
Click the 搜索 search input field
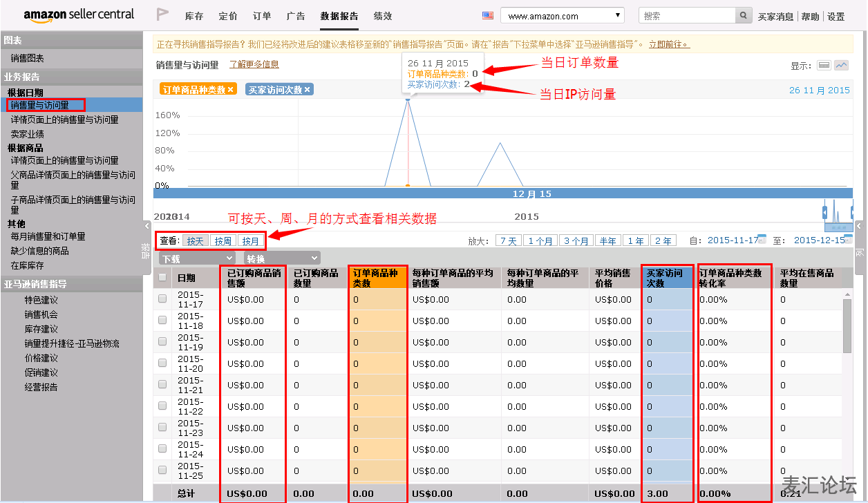687,15
